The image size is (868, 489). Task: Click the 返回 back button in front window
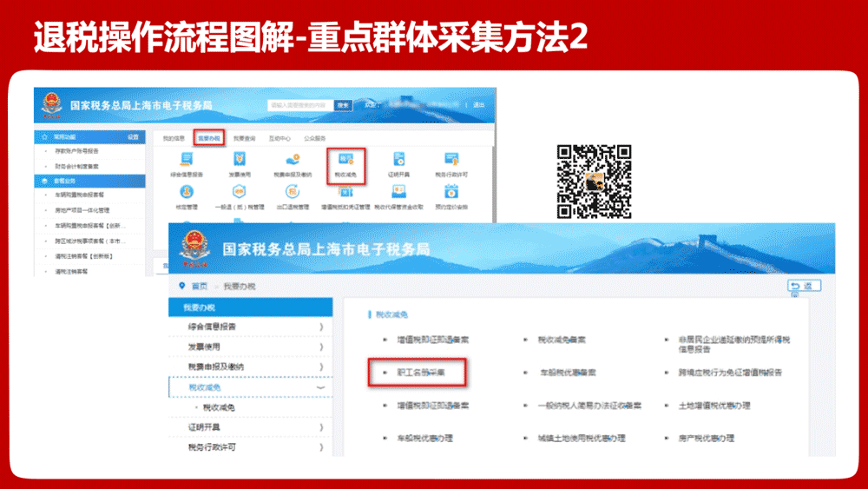804,286
